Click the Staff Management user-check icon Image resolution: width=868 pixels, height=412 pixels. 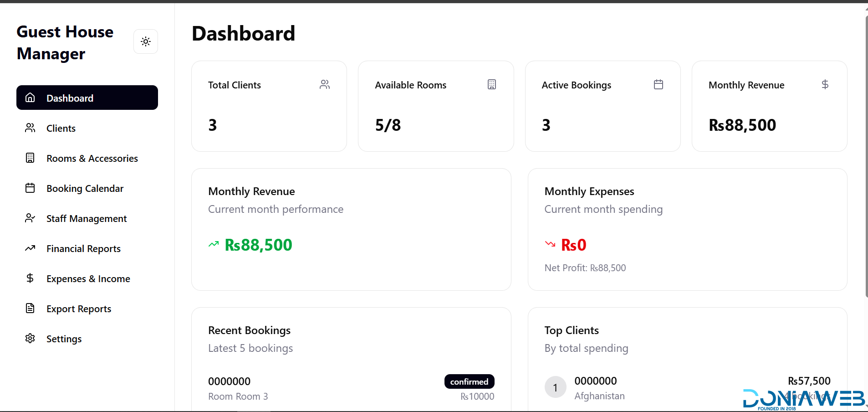[x=30, y=218]
